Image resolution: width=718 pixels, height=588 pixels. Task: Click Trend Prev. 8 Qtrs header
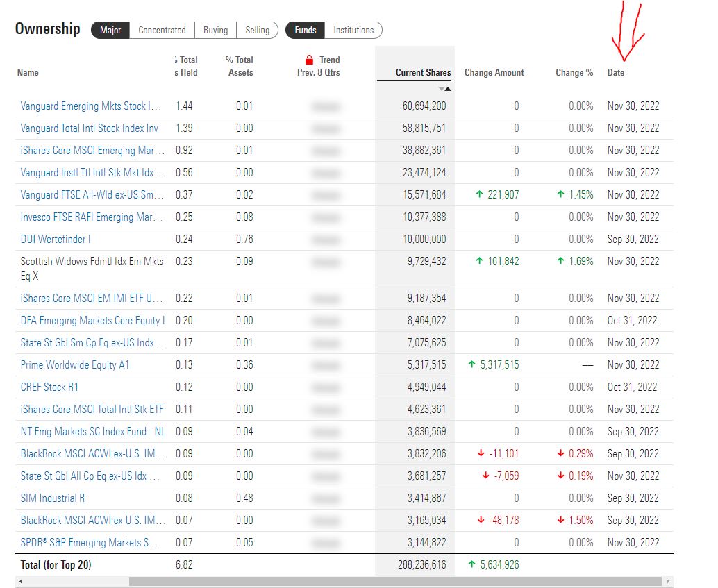[x=319, y=66]
